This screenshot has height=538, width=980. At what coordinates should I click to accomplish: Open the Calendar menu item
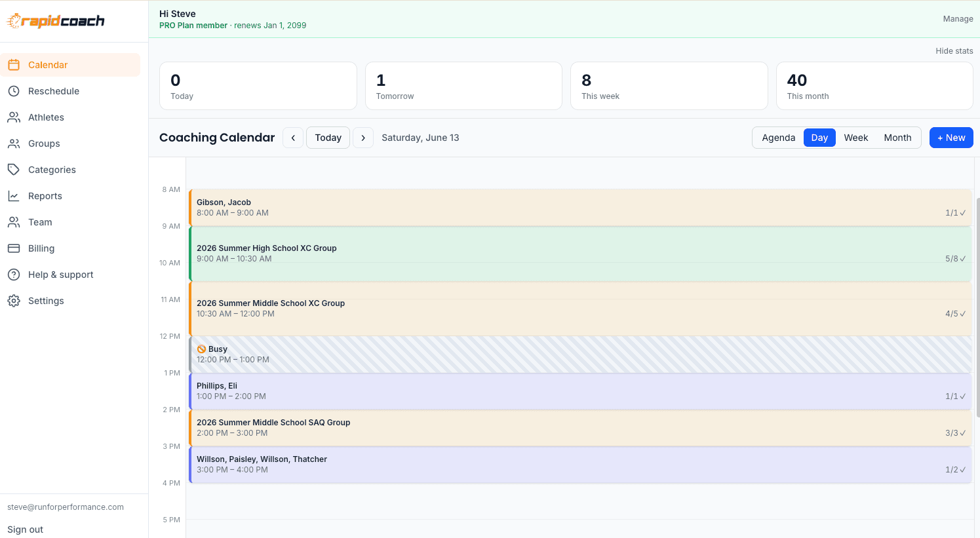70,65
